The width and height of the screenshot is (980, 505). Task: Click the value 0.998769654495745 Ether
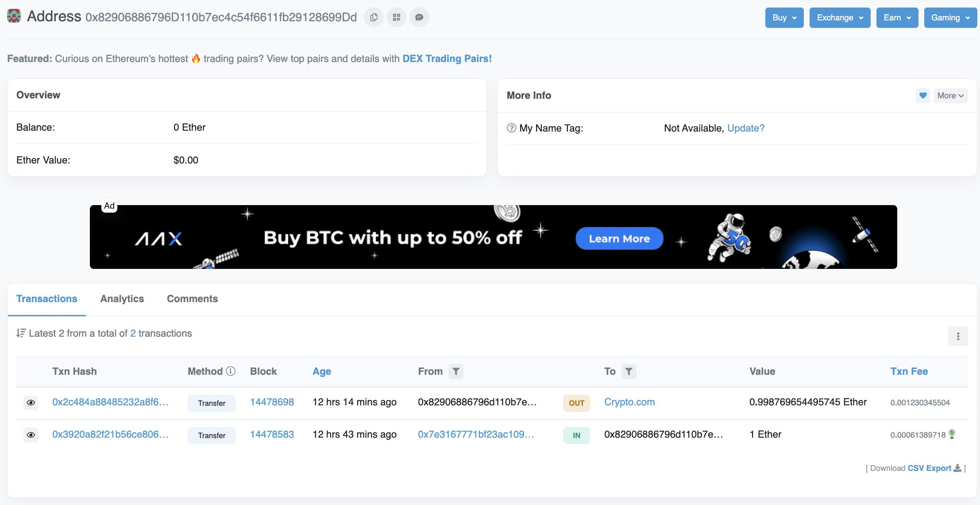click(808, 402)
